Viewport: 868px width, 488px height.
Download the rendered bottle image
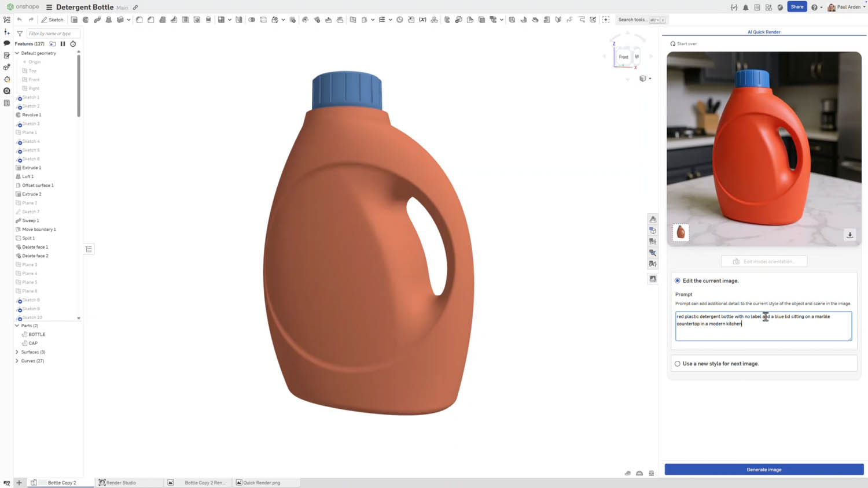click(x=849, y=235)
